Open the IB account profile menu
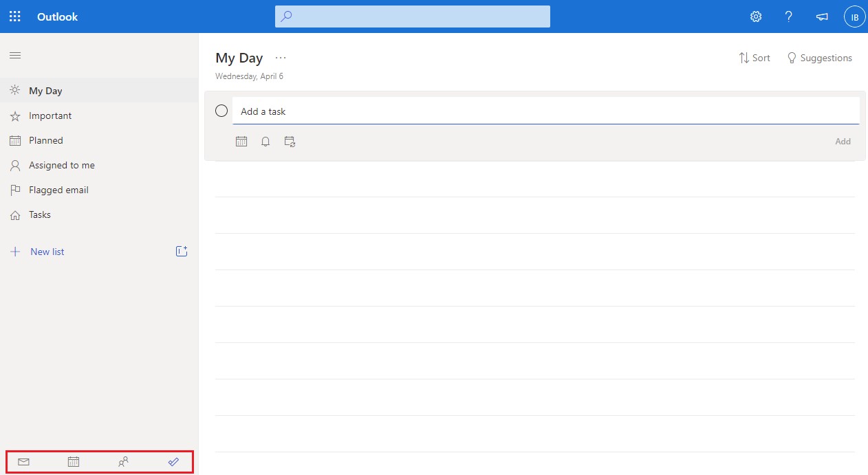Screen dimensions: 868x475 tap(854, 16)
